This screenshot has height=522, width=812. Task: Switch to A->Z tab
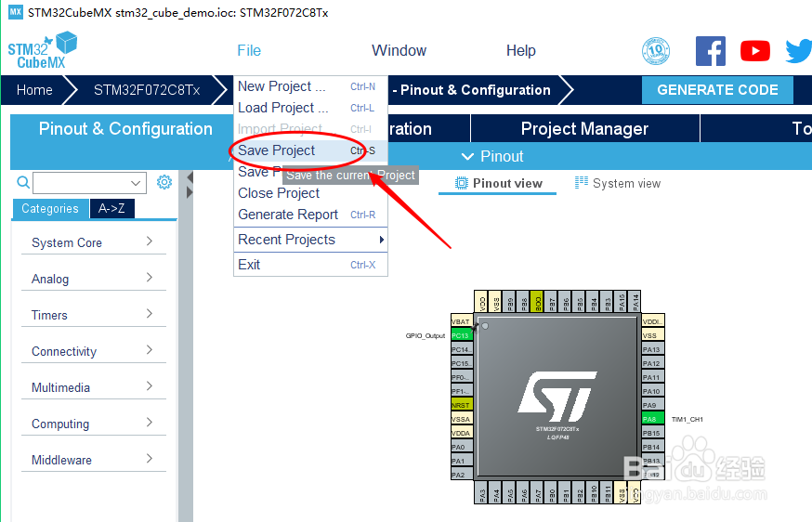[111, 208]
